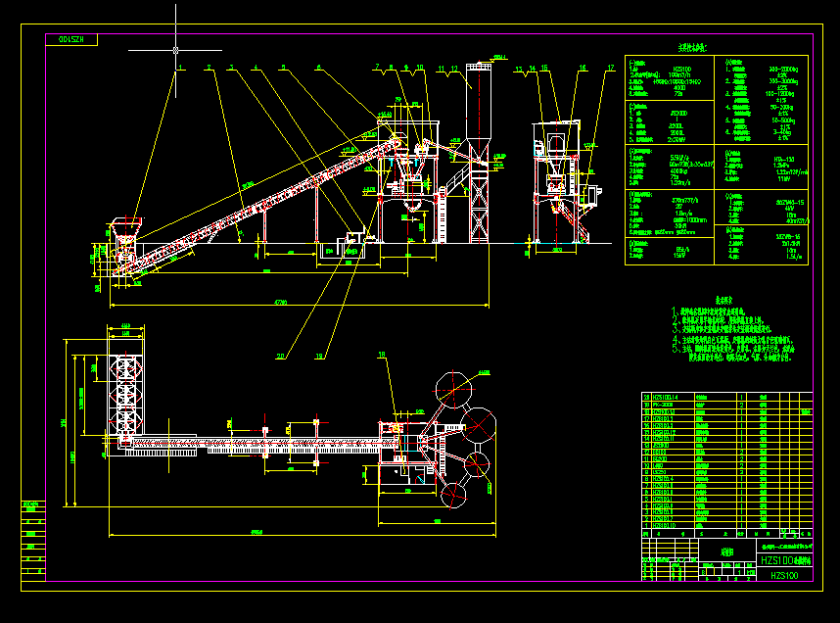Select part balloon number 19

coord(320,356)
